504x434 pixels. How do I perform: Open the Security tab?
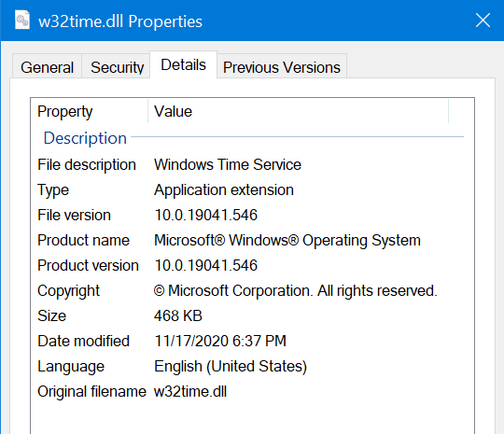click(x=117, y=67)
